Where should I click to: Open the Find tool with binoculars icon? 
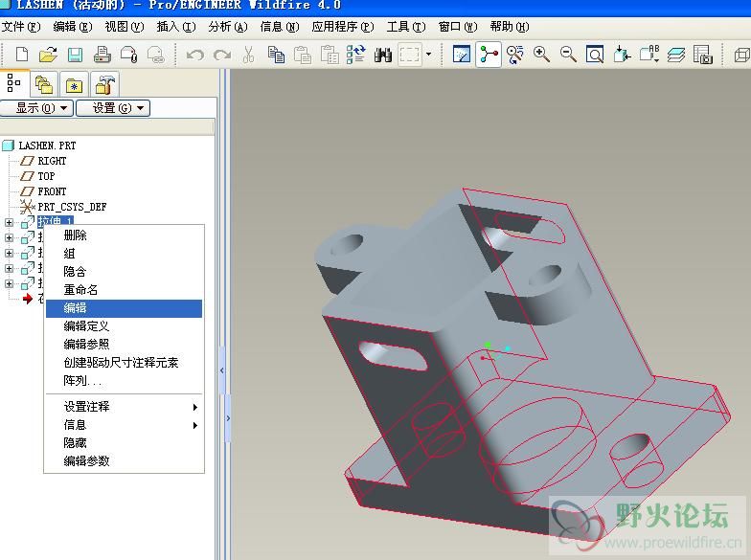(x=383, y=55)
